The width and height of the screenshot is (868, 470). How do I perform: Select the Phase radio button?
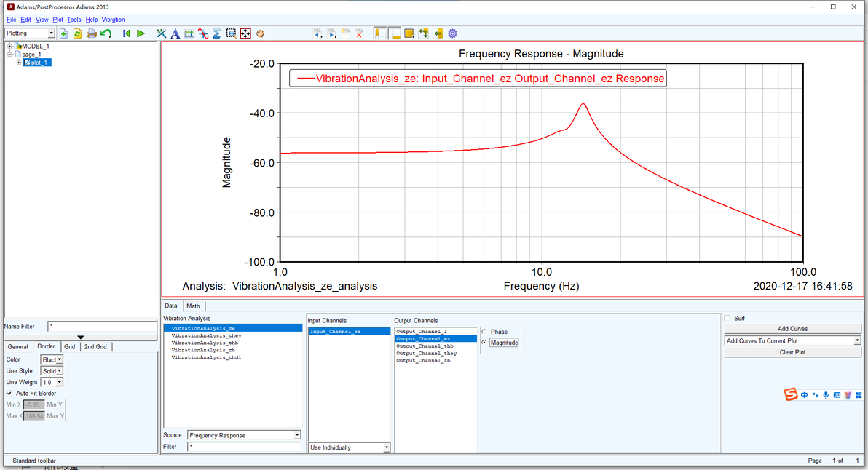(x=484, y=332)
